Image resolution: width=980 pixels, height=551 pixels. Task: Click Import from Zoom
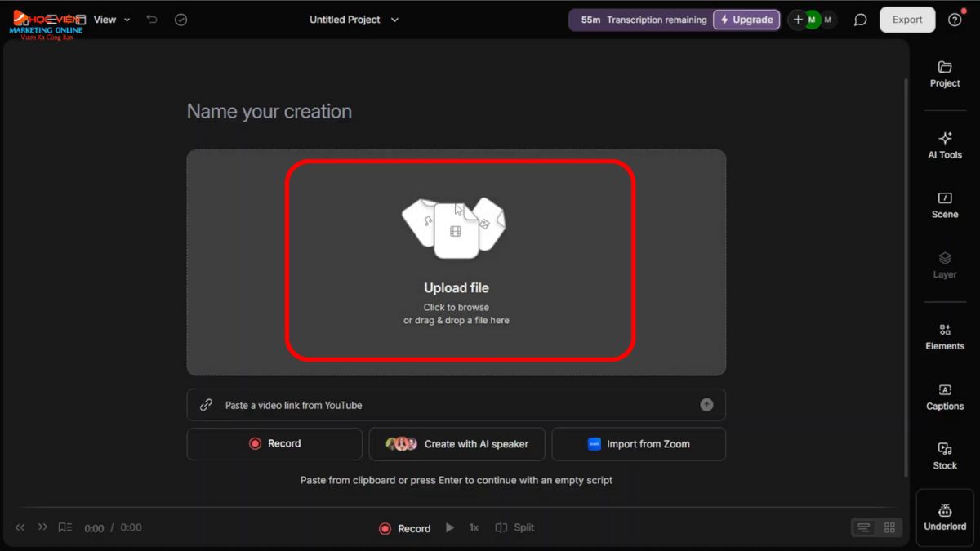(x=639, y=444)
